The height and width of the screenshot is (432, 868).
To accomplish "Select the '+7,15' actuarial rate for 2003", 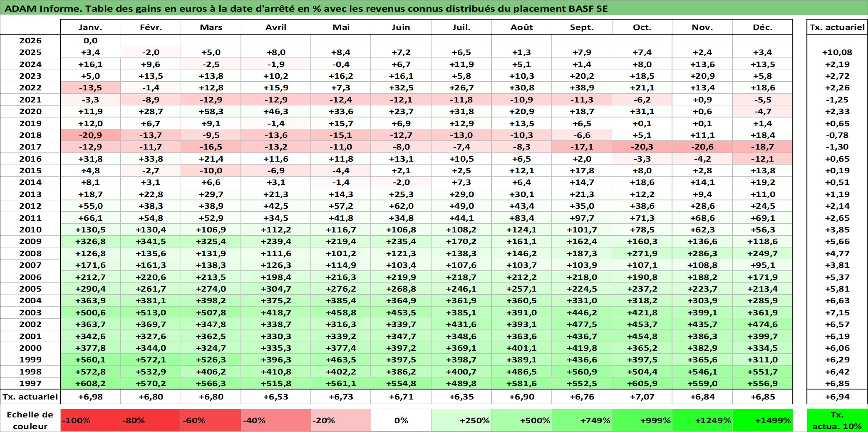I will click(837, 312).
